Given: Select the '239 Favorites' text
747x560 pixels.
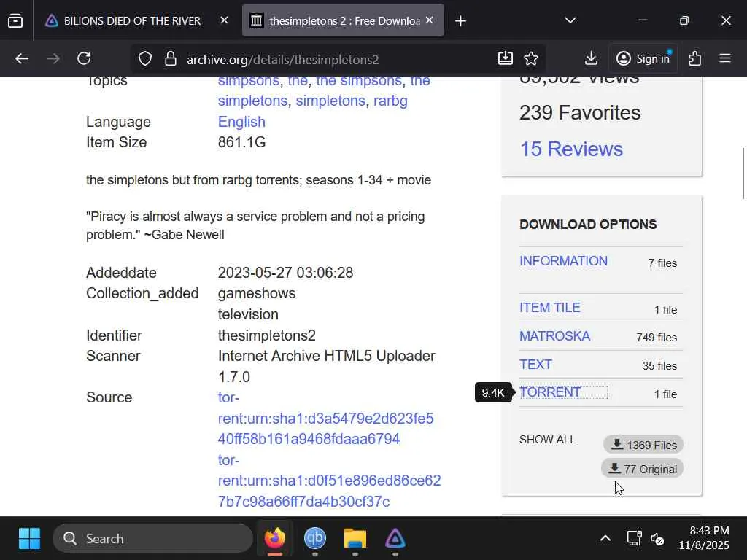Looking at the screenshot, I should (580, 113).
